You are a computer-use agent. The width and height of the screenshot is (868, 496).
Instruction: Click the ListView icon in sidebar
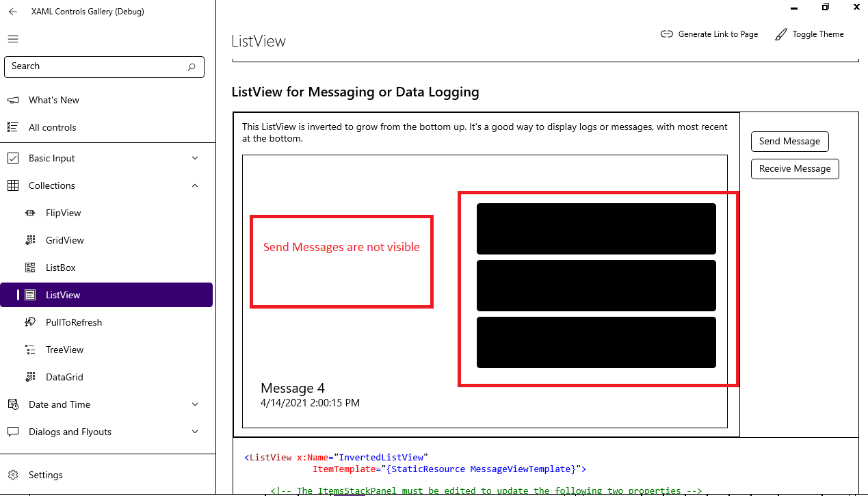pos(30,295)
